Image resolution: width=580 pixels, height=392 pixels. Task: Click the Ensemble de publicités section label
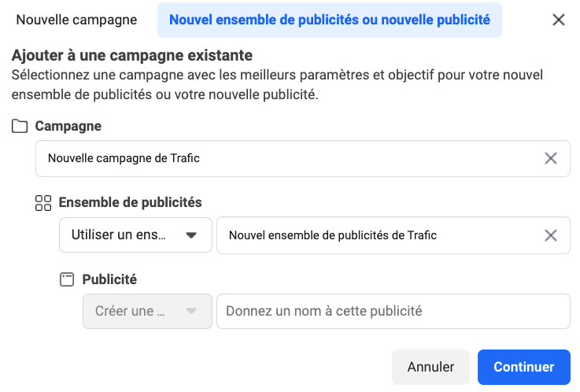click(131, 202)
